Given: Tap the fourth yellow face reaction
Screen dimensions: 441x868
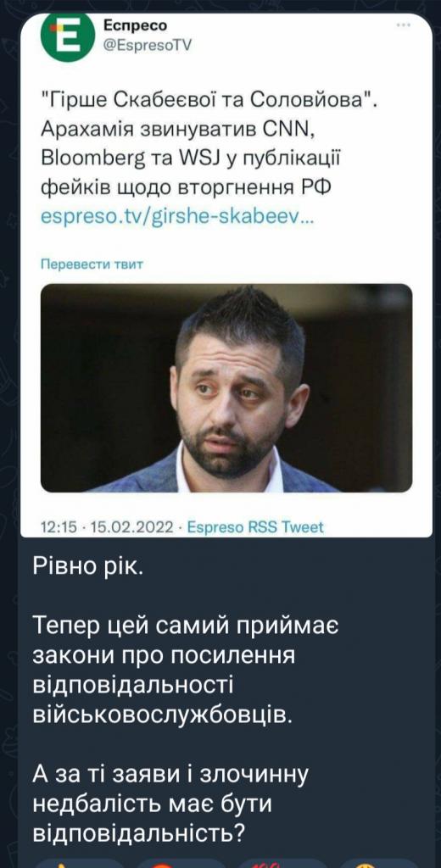Looking at the screenshot, I should pos(378,864).
